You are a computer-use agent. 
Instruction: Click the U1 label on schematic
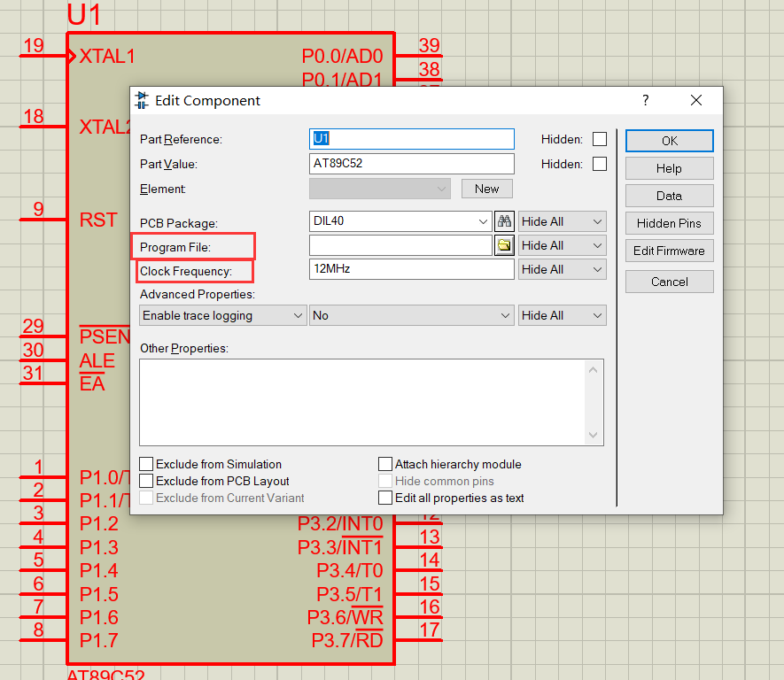tap(84, 14)
